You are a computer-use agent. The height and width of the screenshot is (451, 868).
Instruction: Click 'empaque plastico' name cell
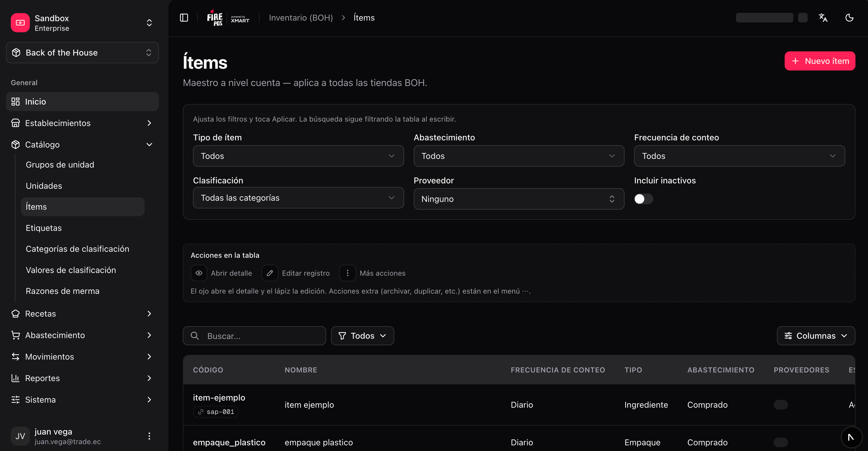pyautogui.click(x=318, y=442)
